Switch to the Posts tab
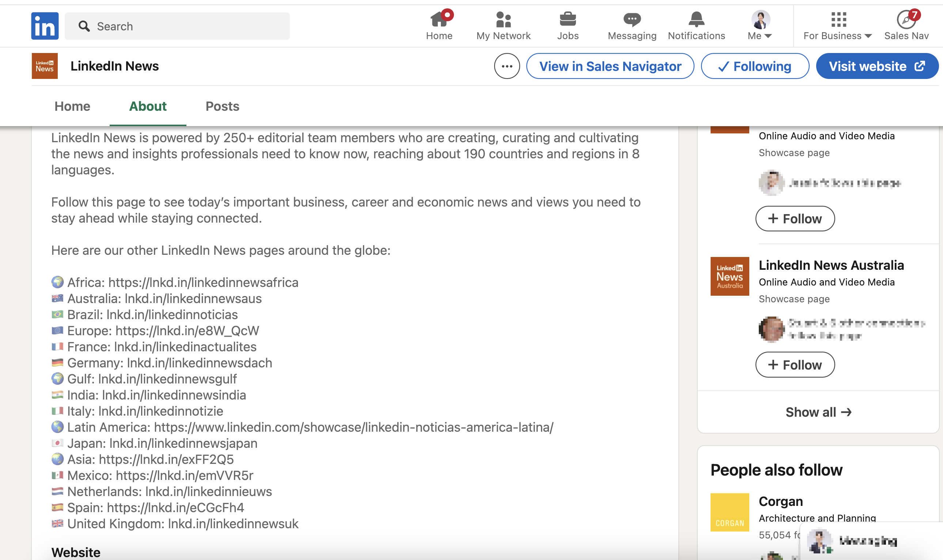The image size is (943, 560). tap(223, 106)
